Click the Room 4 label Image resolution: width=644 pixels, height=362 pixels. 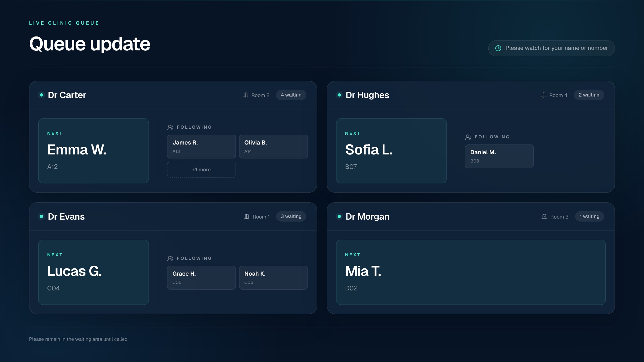[x=558, y=95]
